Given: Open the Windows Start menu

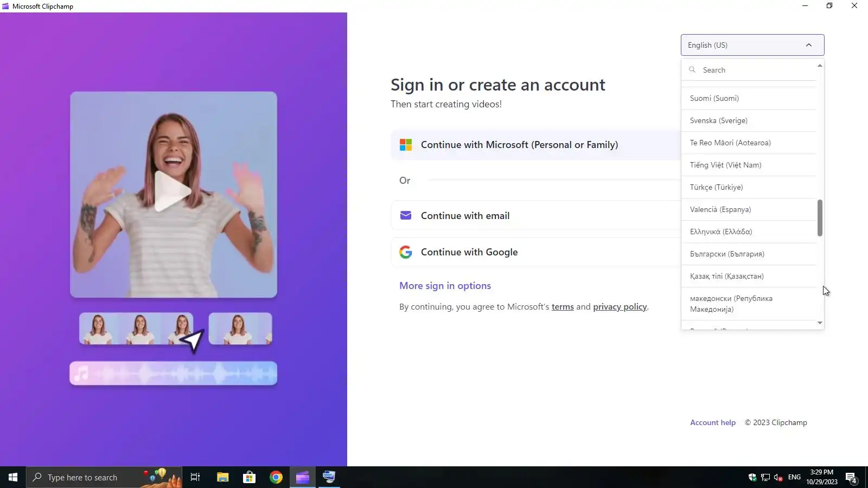Looking at the screenshot, I should tap(13, 477).
